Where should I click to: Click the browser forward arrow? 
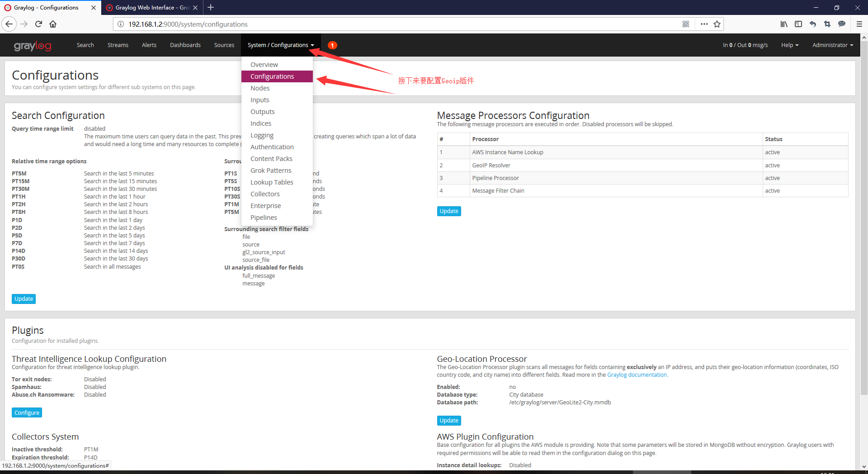point(24,24)
